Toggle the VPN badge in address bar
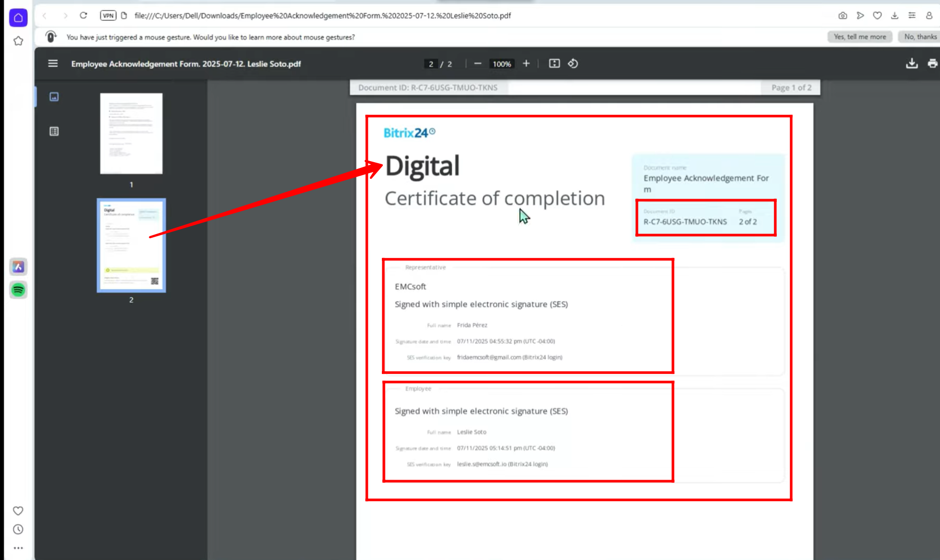The height and width of the screenshot is (560, 940). 108,16
